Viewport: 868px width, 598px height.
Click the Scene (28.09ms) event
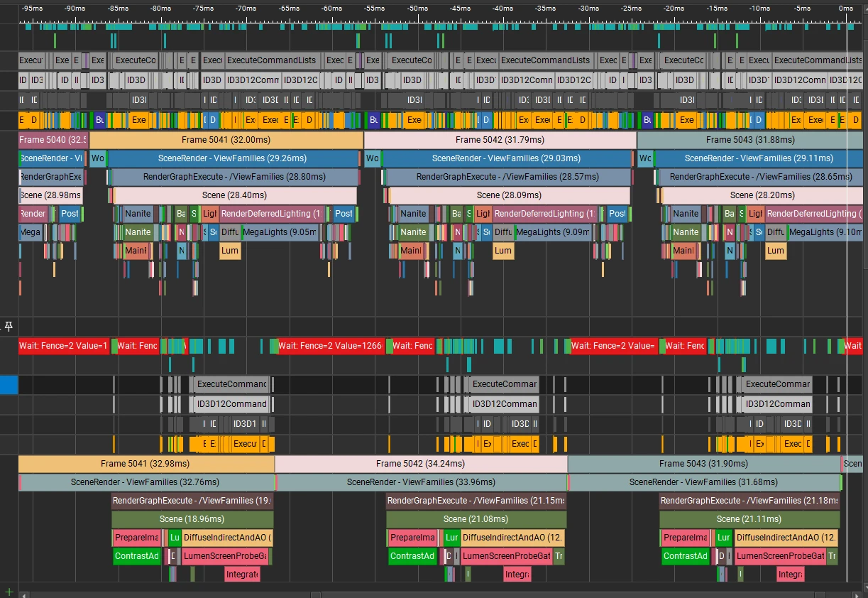(509, 195)
